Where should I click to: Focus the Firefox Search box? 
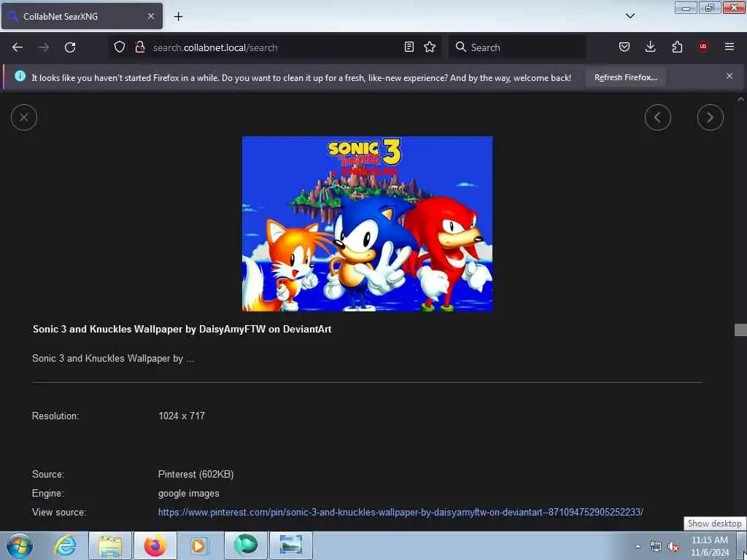517,47
